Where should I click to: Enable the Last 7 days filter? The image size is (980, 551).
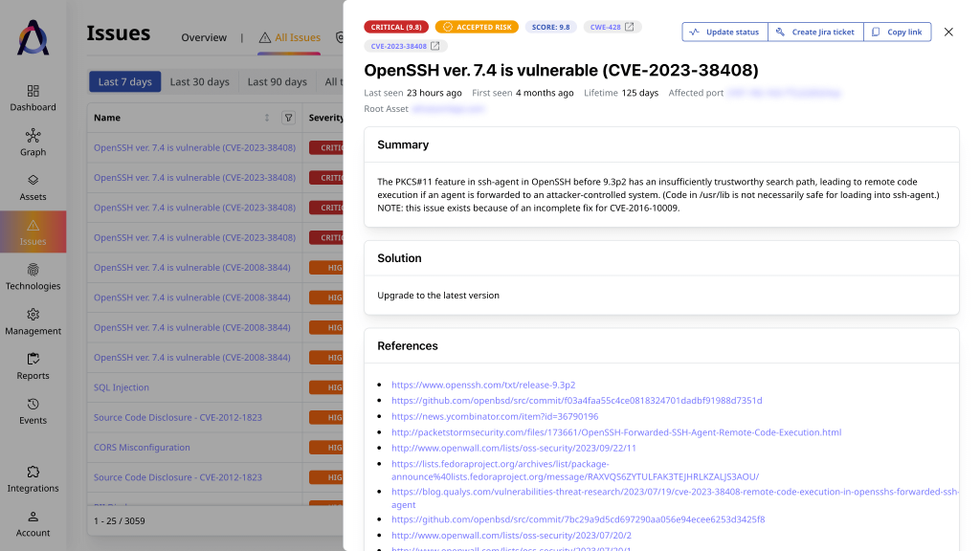(x=124, y=81)
